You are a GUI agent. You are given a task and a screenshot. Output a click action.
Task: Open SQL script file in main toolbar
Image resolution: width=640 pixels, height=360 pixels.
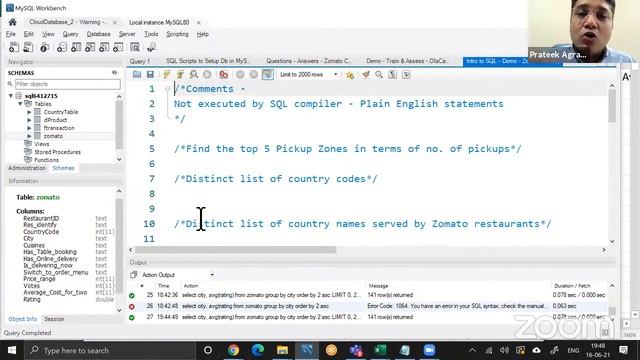pyautogui.click(x=28, y=47)
